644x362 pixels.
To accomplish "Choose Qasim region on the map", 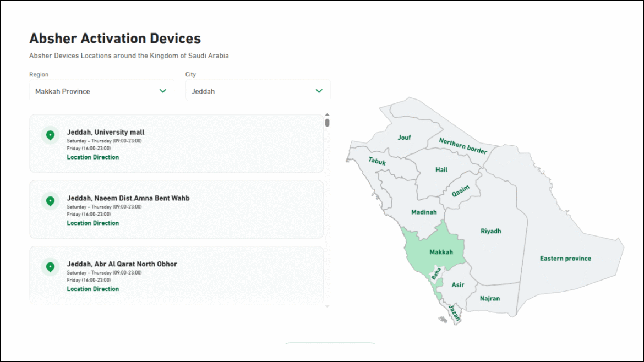I will [x=461, y=191].
